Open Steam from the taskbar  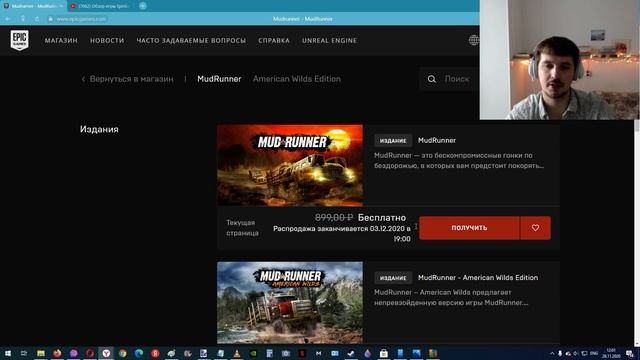[x=351, y=353]
